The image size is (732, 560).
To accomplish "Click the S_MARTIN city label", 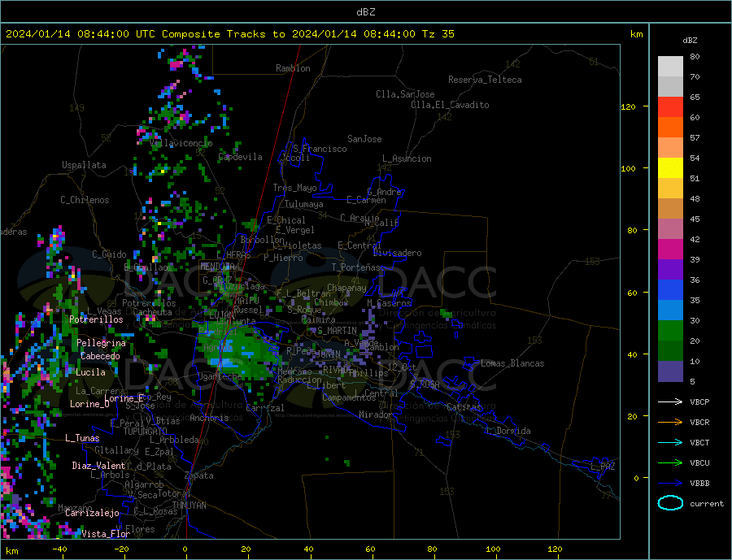I will [x=337, y=331].
